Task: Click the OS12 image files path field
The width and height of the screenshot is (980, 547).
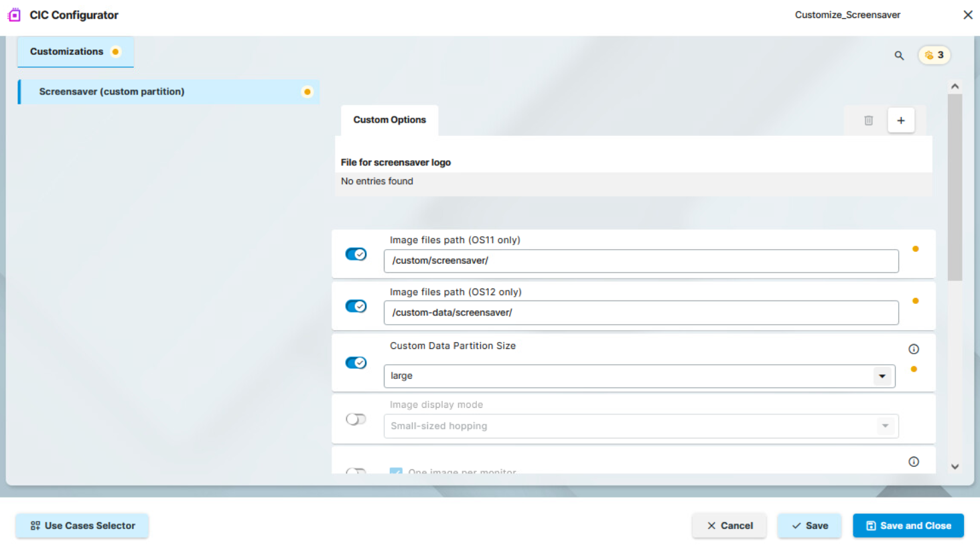Action: point(640,313)
